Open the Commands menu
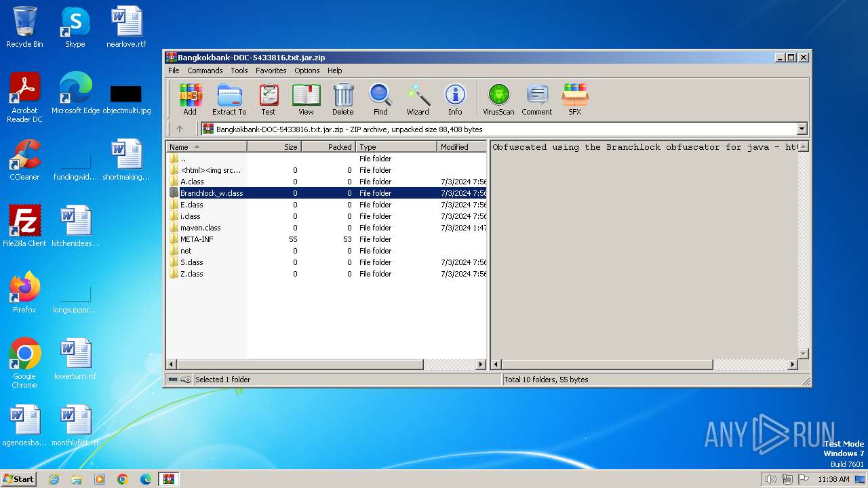The height and width of the screenshot is (488, 868). [205, 70]
